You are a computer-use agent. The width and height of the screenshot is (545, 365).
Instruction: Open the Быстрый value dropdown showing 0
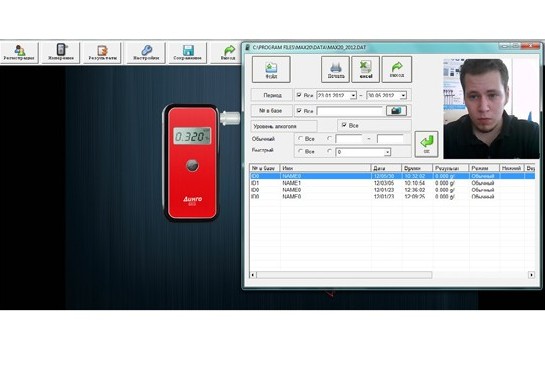point(387,152)
